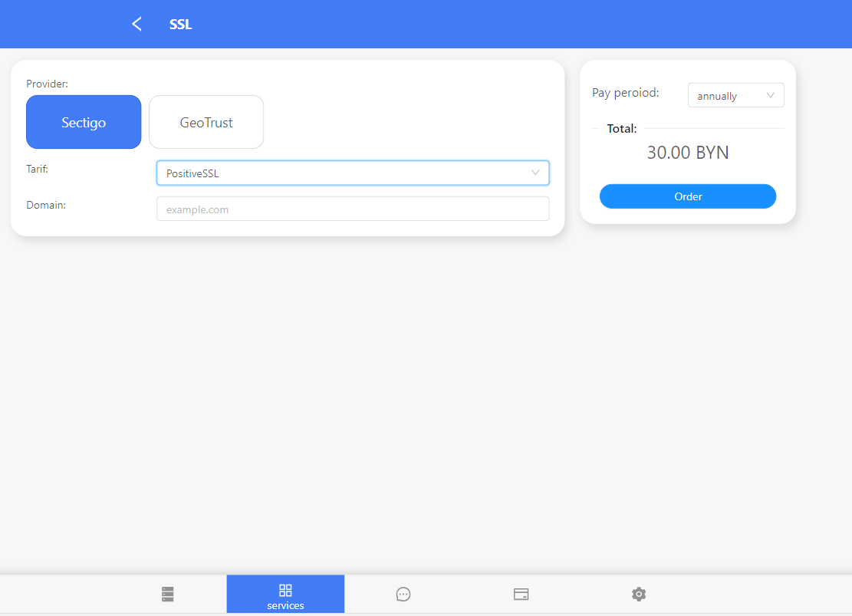Select GeoTrust as the provider

206,122
